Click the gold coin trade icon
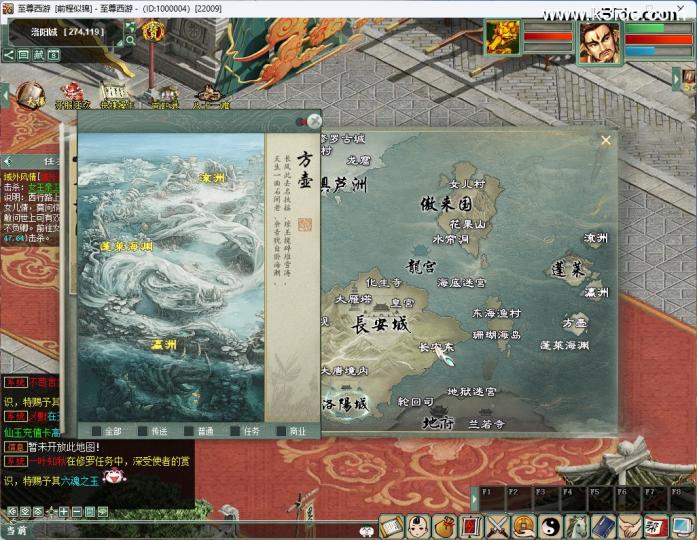This screenshot has height=540, width=697. point(524,527)
